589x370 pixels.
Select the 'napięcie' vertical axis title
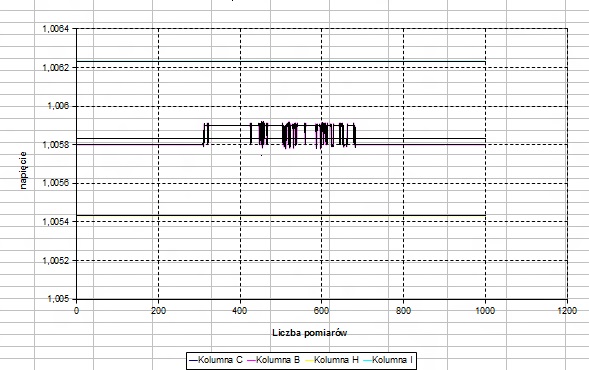coord(23,170)
